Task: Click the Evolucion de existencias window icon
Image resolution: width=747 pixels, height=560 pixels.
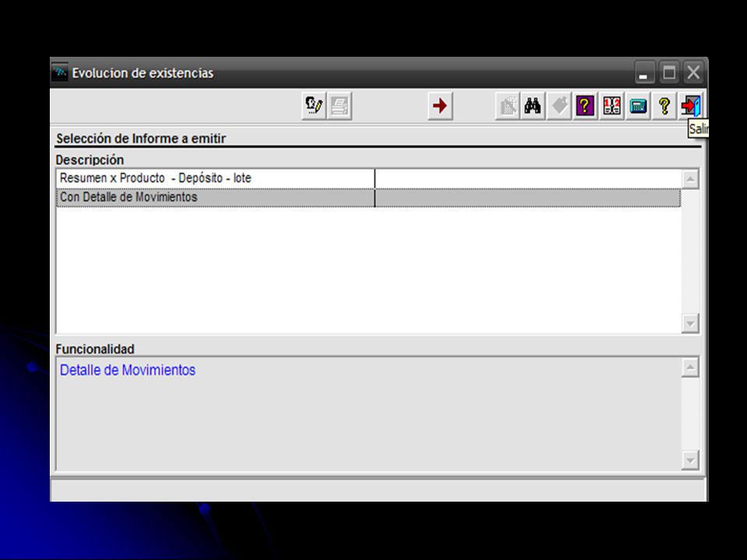Action: click(60, 72)
